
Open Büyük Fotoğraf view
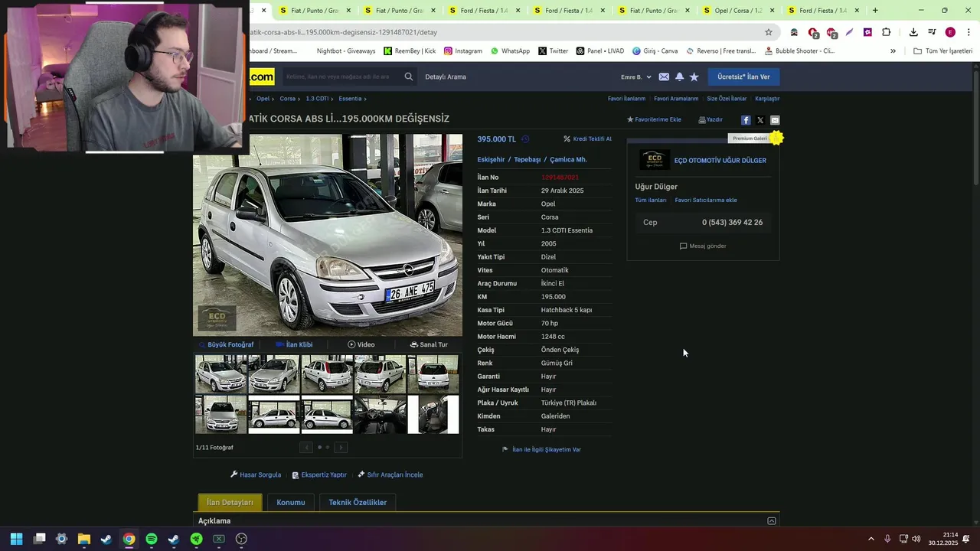pyautogui.click(x=226, y=344)
